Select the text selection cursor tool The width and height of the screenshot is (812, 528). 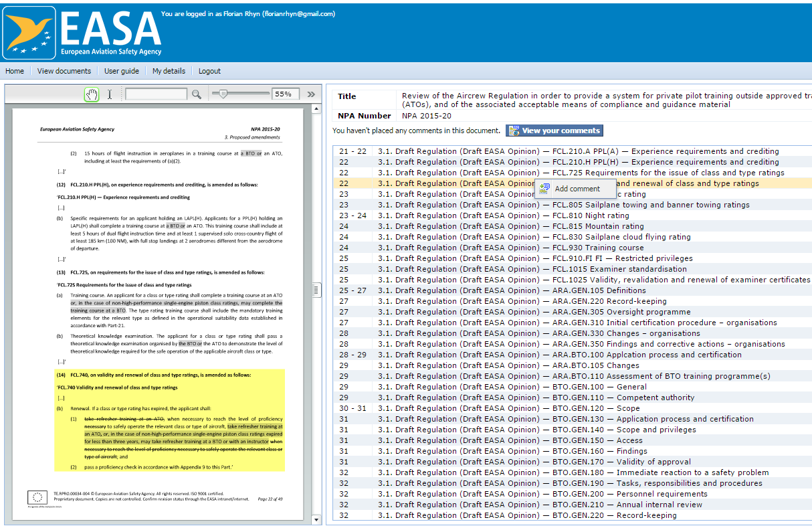coord(110,94)
